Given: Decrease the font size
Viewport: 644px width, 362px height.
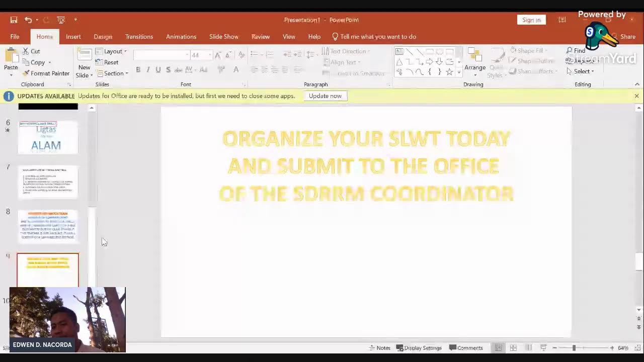Looking at the screenshot, I should [228, 55].
